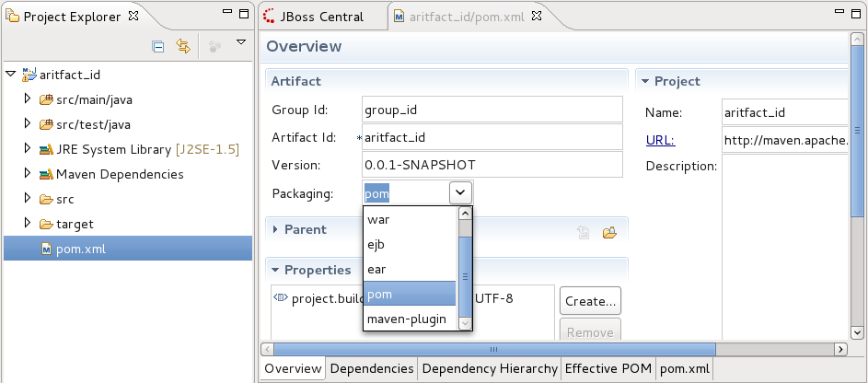Click the target folder icon
Viewport: 868px width, 383px height.
[x=46, y=224]
